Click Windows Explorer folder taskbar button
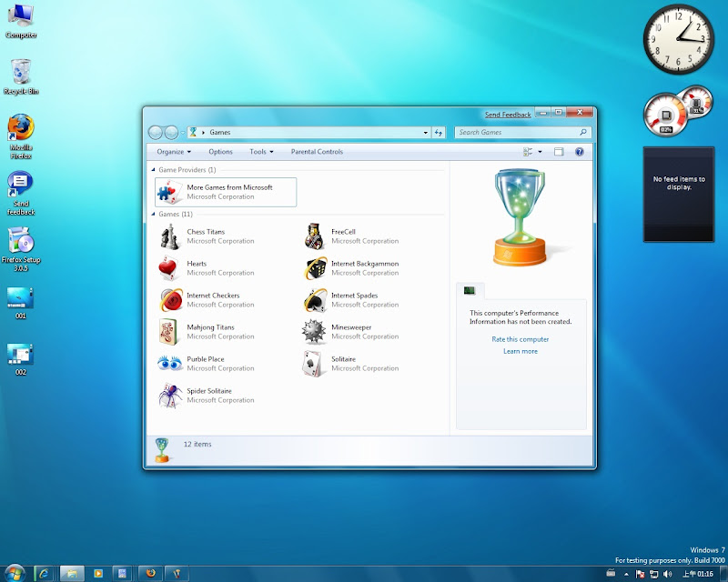 click(x=72, y=574)
